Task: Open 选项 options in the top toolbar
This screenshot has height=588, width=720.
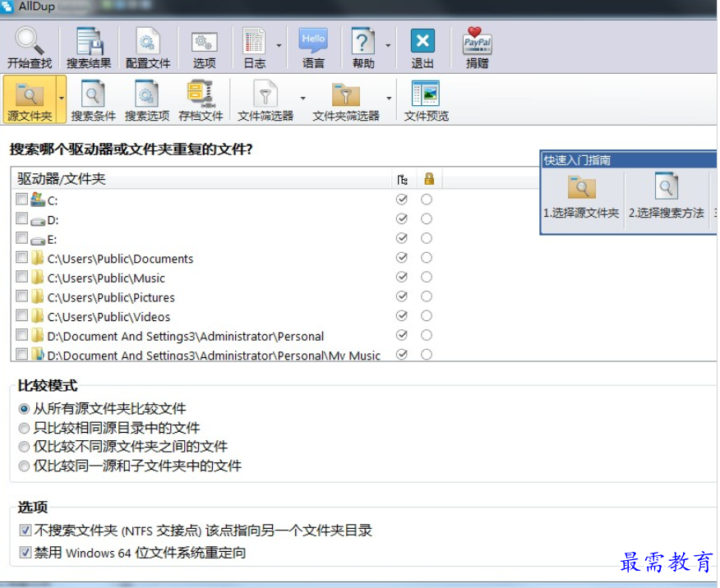Action: coord(205,48)
